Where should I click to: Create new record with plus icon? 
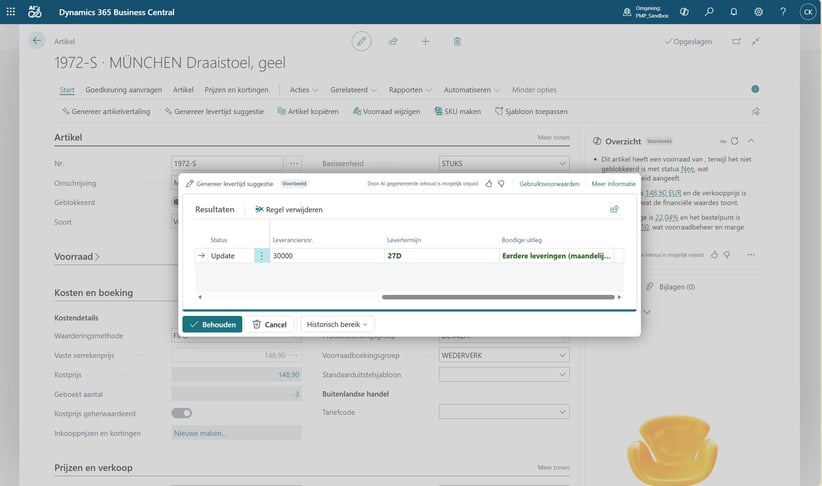(x=425, y=41)
